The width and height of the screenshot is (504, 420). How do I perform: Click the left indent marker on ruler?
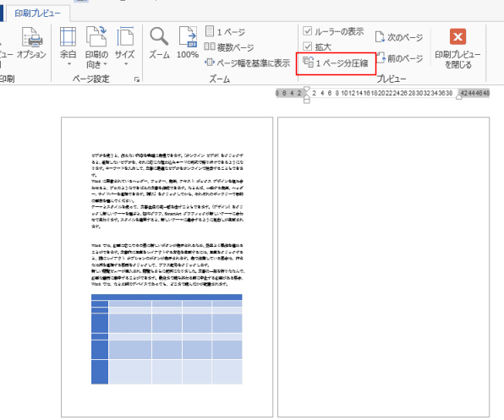(x=307, y=101)
